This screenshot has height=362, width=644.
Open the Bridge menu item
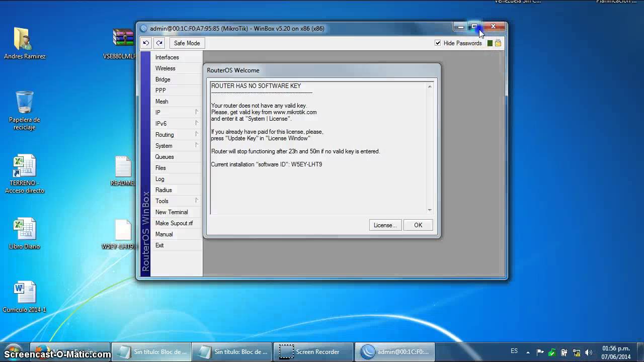pos(177,79)
